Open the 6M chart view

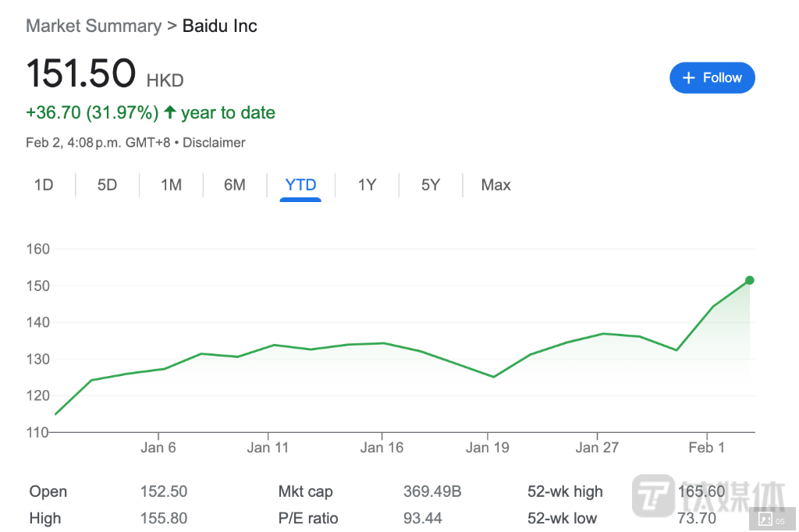234,185
